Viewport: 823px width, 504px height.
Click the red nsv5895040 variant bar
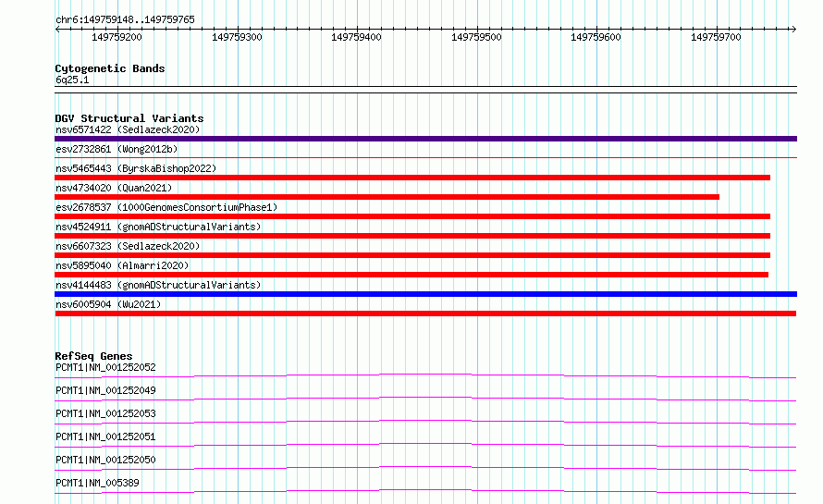click(411, 275)
